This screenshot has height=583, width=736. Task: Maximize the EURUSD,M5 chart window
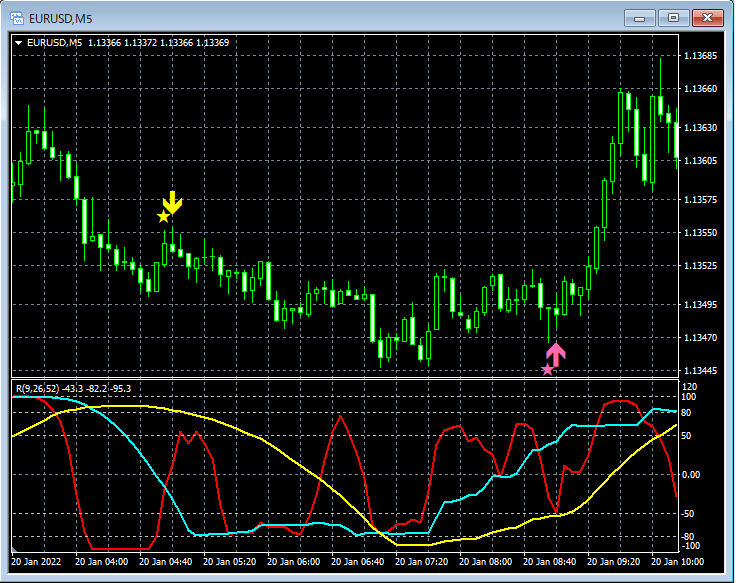coord(673,18)
